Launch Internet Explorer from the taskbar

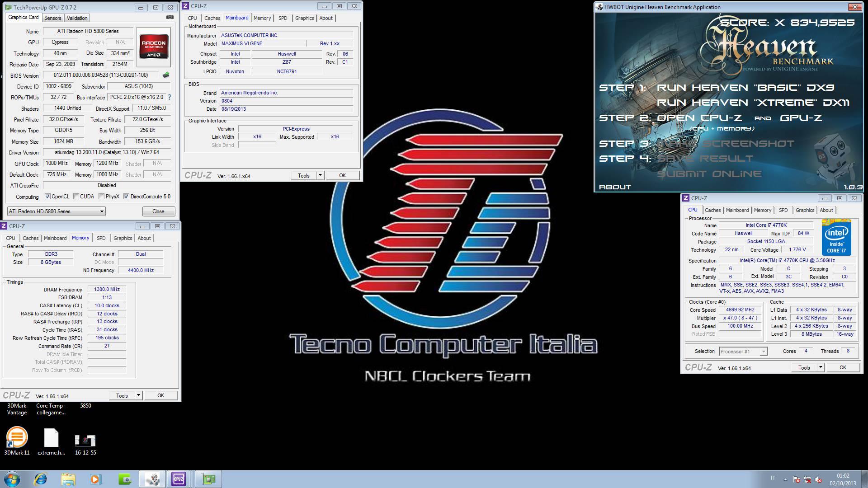[x=41, y=479]
